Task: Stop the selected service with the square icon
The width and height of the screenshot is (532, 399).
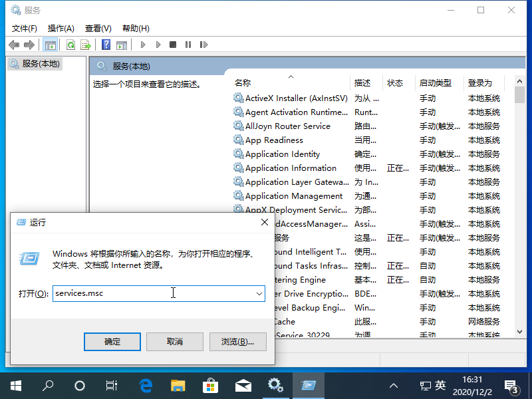Action: coord(172,45)
